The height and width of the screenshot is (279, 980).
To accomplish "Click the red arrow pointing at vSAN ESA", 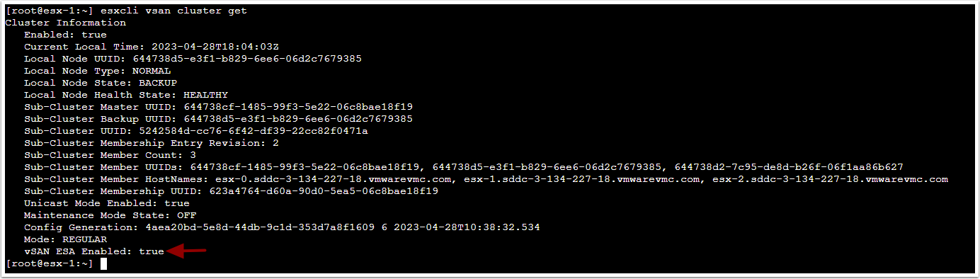I will coord(186,251).
